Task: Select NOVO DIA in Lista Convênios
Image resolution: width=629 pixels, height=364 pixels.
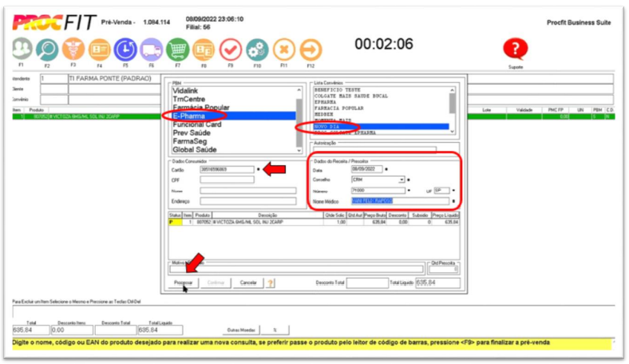Action: pyautogui.click(x=381, y=126)
